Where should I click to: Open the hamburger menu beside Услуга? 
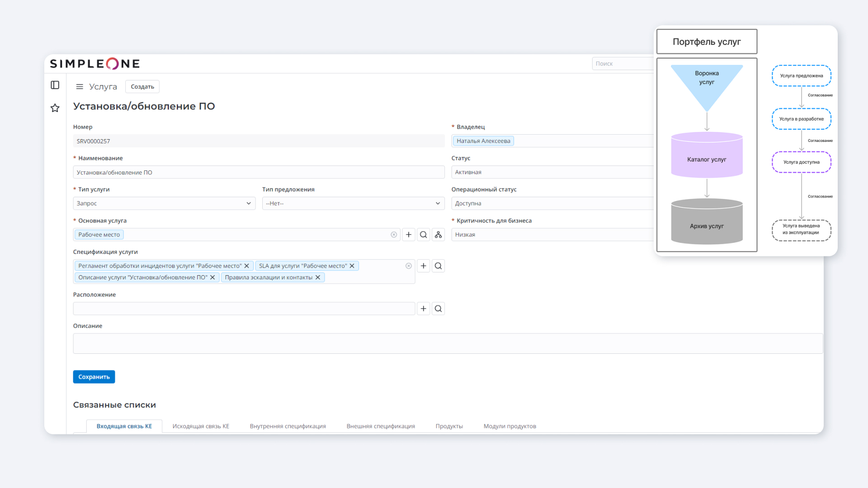tap(80, 87)
